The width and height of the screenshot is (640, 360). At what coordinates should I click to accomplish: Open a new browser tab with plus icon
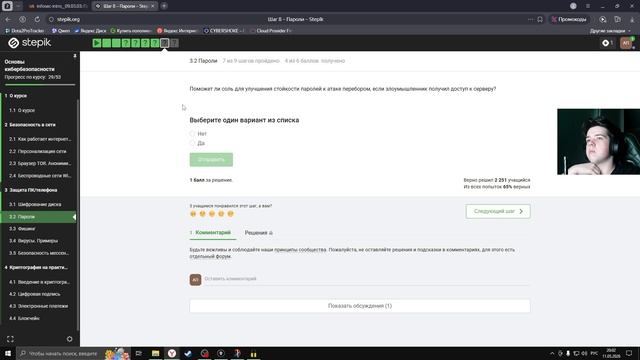pos(164,6)
